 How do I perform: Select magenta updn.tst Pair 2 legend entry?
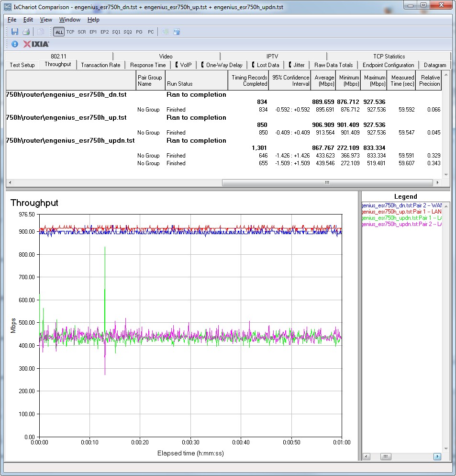point(402,224)
